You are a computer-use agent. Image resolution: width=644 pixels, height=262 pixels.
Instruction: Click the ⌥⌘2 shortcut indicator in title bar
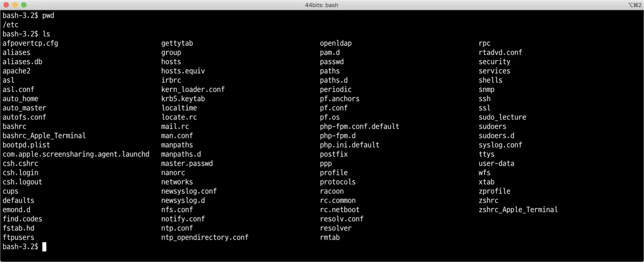tap(633, 5)
